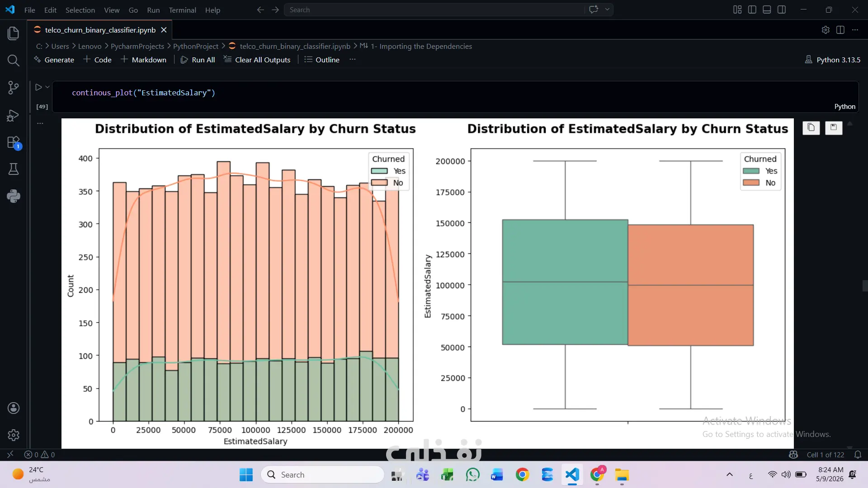Open the Explorer view in activity bar

click(x=14, y=33)
